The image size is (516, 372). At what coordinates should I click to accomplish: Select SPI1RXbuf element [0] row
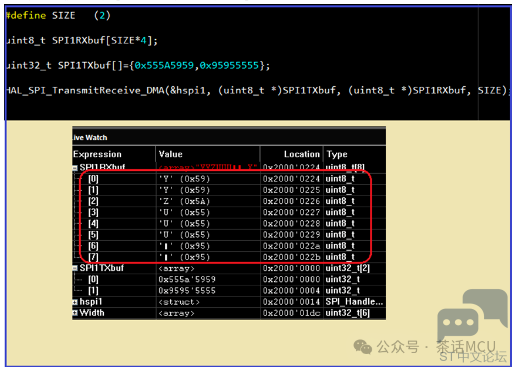click(229, 179)
